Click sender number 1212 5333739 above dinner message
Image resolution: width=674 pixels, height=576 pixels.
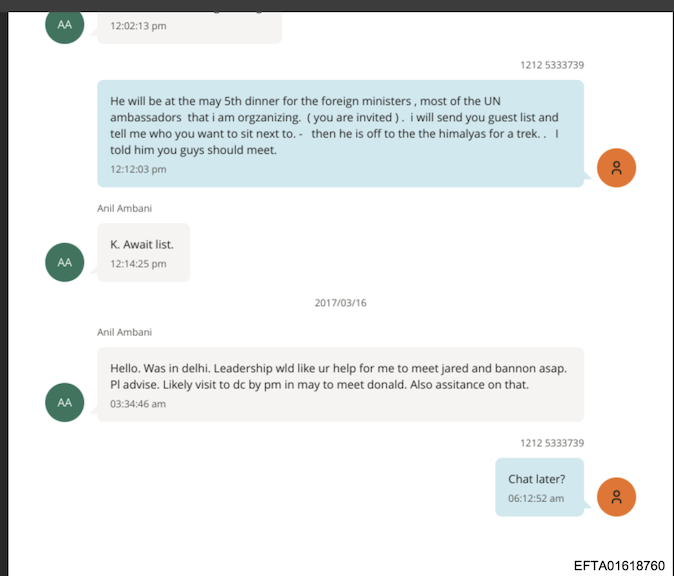[x=552, y=65]
